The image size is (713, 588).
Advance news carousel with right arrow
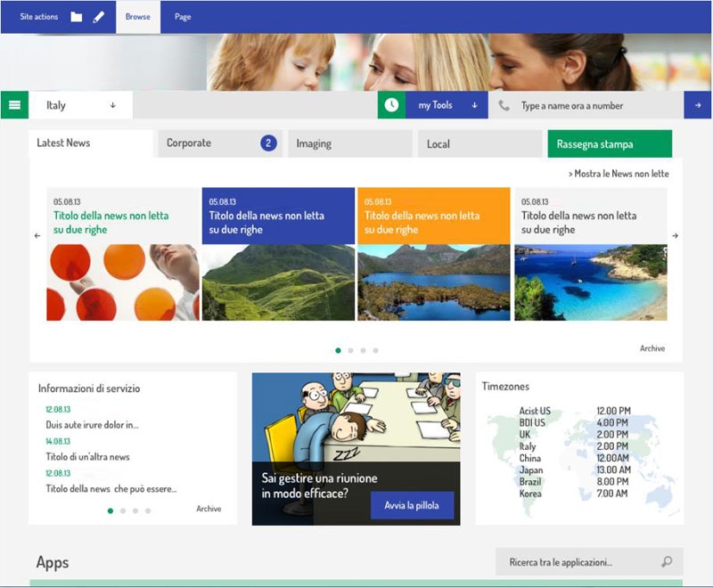click(675, 236)
